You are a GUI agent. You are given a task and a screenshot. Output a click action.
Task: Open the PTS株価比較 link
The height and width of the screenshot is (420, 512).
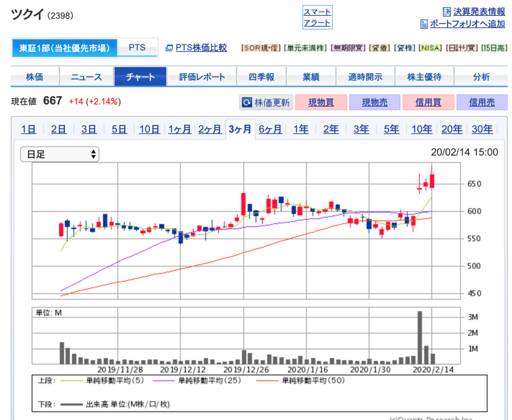(x=201, y=47)
